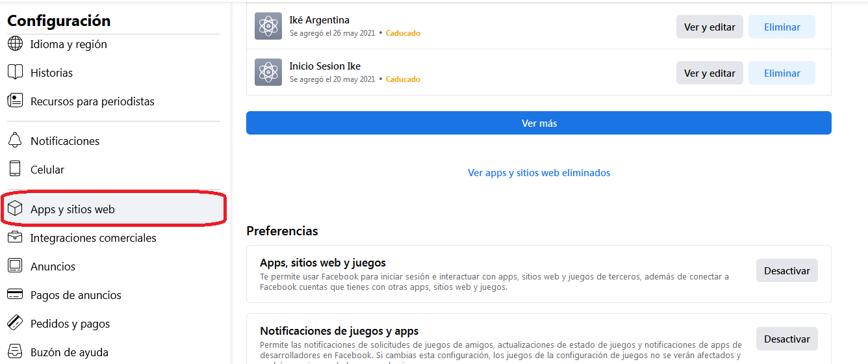Click the phone icon next to Celular
Screen dimensions: 868x364
15,170
